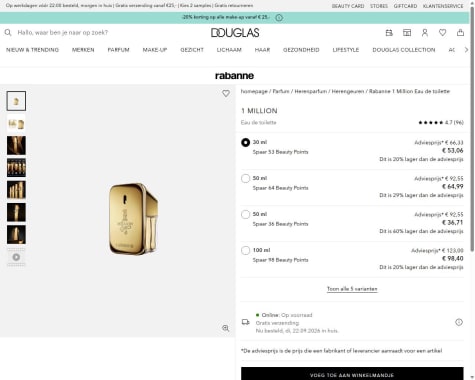The image size is (475, 380).
Task: Open the appointments calendar icon in header
Action: coord(389,32)
